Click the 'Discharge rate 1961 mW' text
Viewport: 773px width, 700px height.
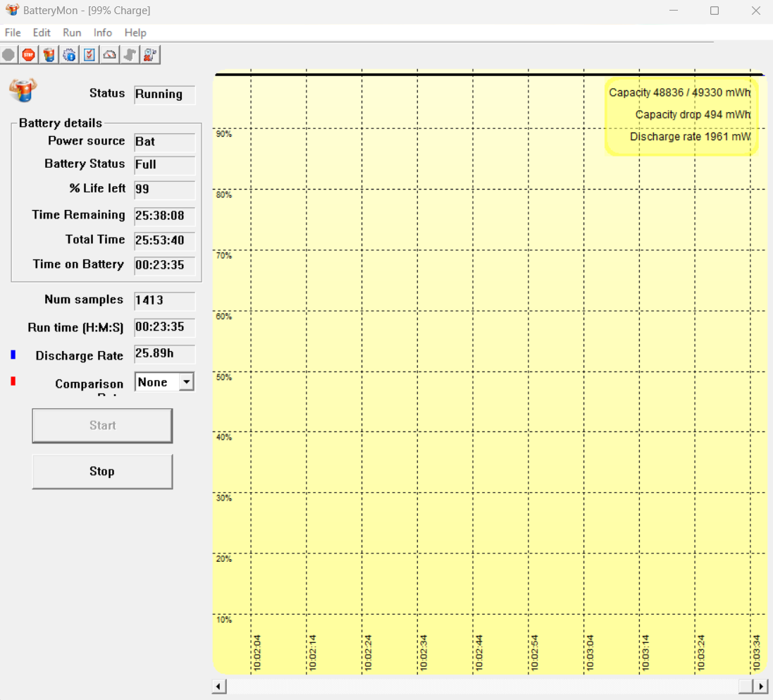690,137
